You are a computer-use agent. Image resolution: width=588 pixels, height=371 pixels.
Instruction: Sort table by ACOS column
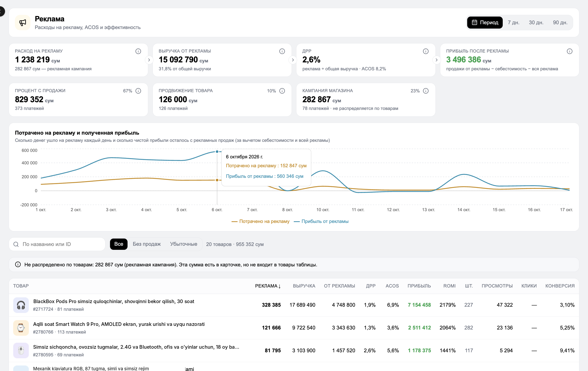coord(392,286)
